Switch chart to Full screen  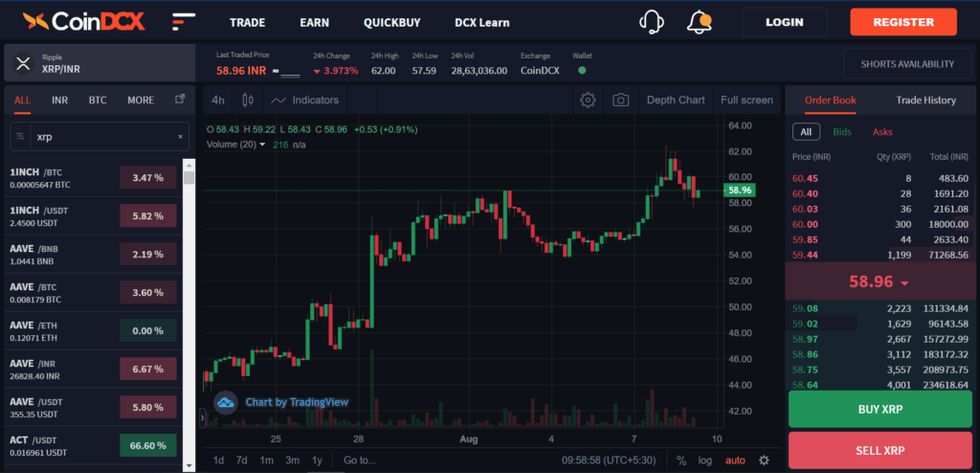(x=746, y=101)
